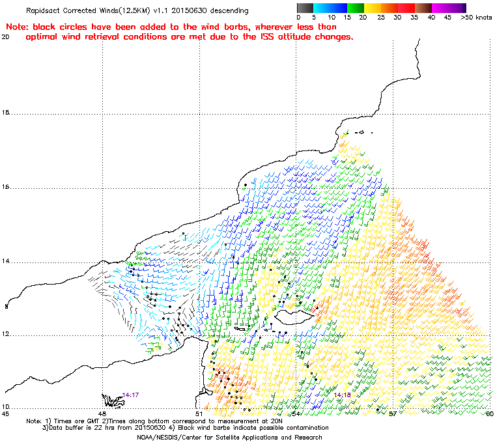495x448 pixels.
Task: Click the latitude label 16
Action: [x=5, y=187]
